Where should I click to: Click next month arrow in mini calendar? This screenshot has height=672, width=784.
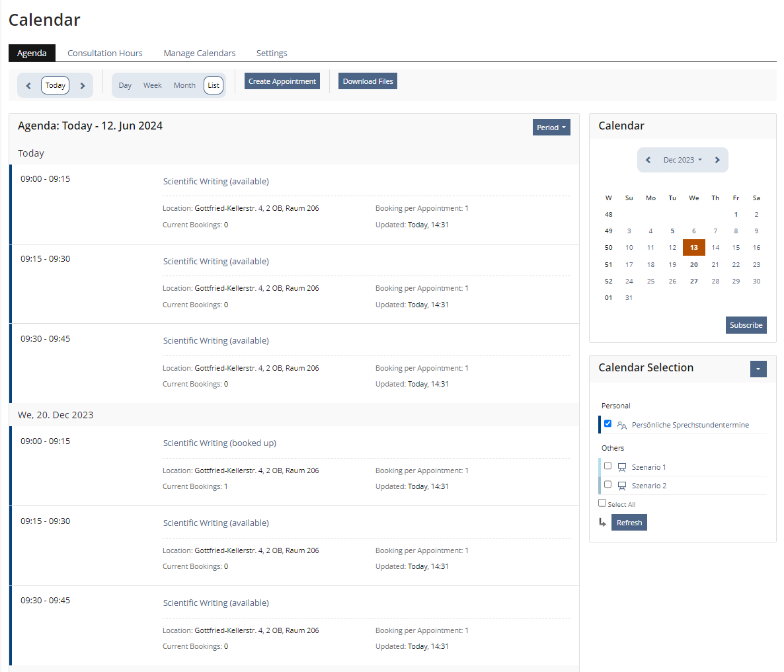[x=717, y=160]
